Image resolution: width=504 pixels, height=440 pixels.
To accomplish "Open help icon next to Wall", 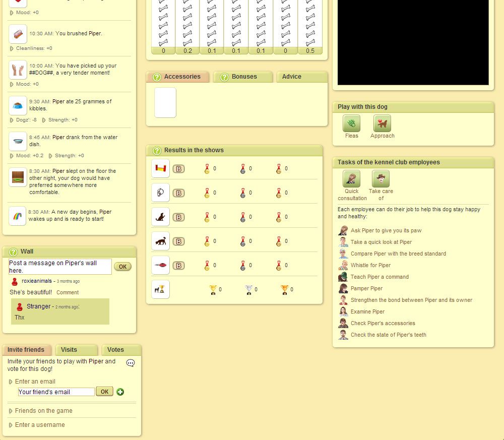I will (13, 252).
